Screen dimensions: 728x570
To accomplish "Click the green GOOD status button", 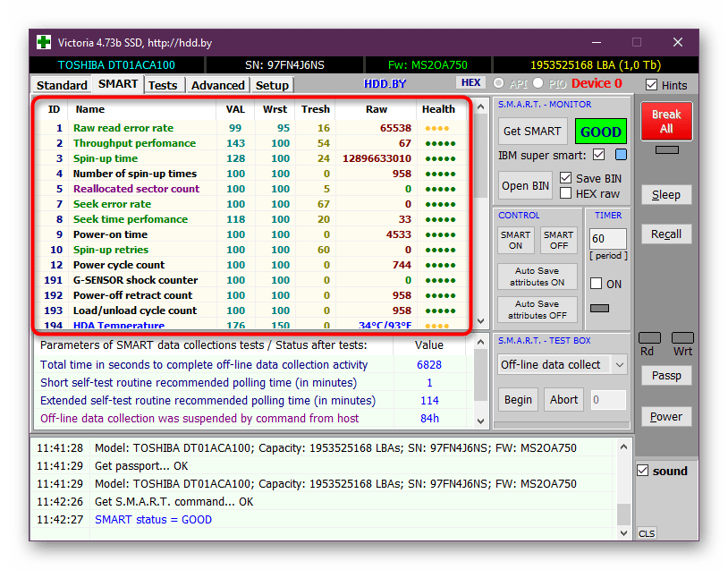I will click(600, 132).
